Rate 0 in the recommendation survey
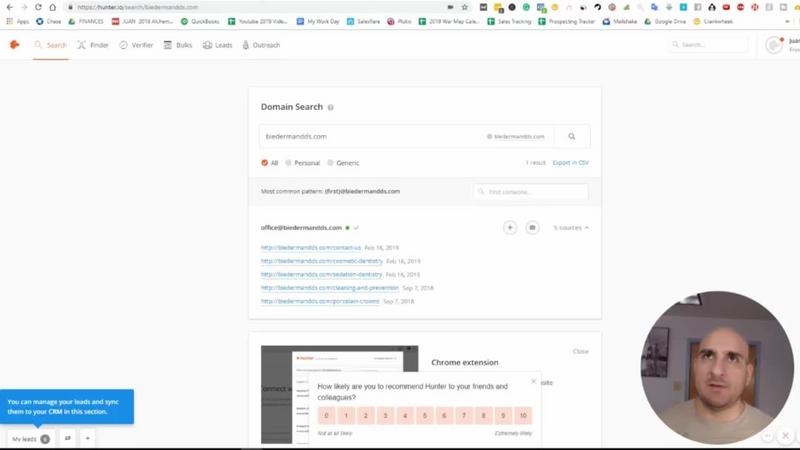Screen dimensions: 800x450 (327, 415)
